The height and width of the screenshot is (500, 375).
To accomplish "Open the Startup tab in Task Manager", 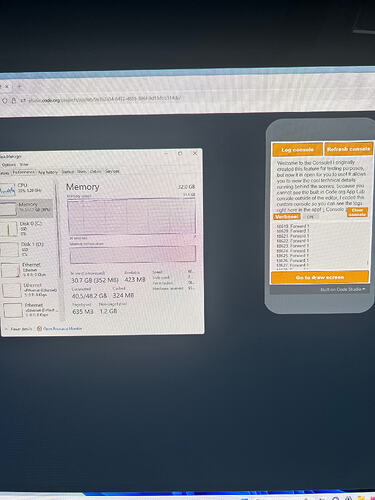I will click(68, 172).
